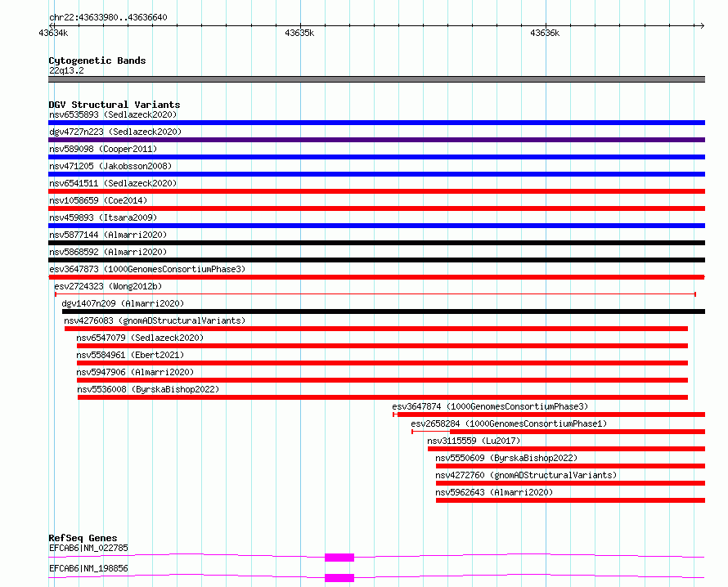The width and height of the screenshot is (728, 587).
Task: Click the nsv471205 (Jakobsson2008) variant label
Action: pyautogui.click(x=110, y=166)
